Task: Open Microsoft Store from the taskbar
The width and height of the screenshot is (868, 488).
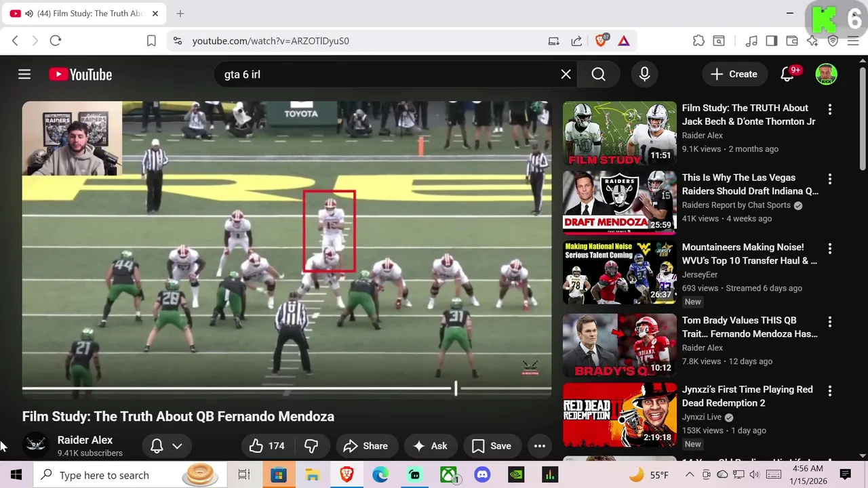Action: (x=279, y=475)
